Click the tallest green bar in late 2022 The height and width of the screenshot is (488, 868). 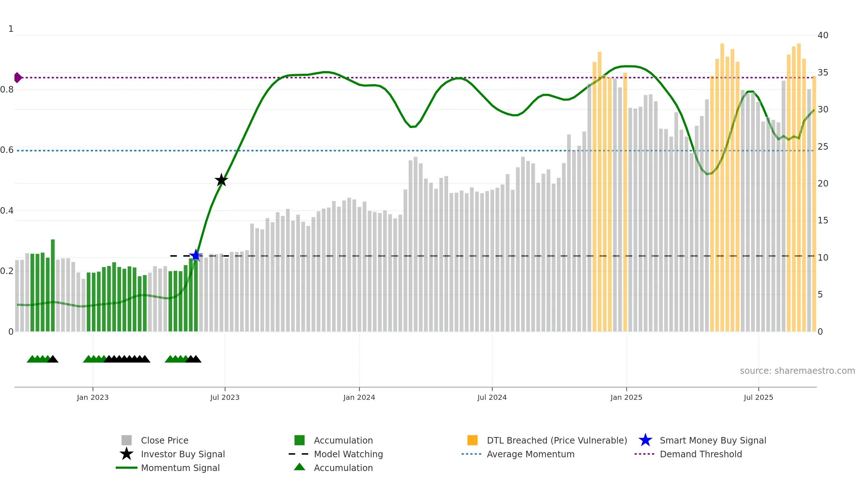click(x=53, y=285)
